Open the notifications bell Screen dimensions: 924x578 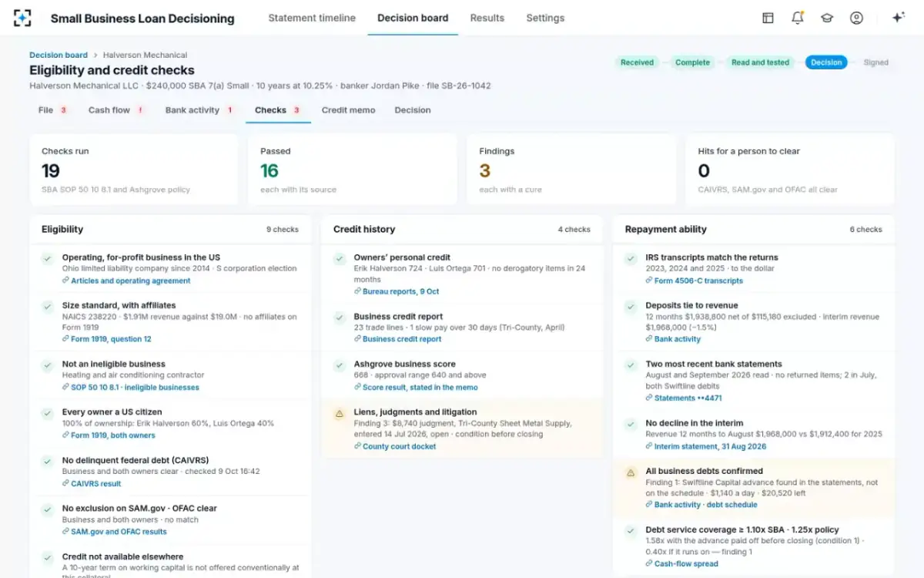coord(798,18)
